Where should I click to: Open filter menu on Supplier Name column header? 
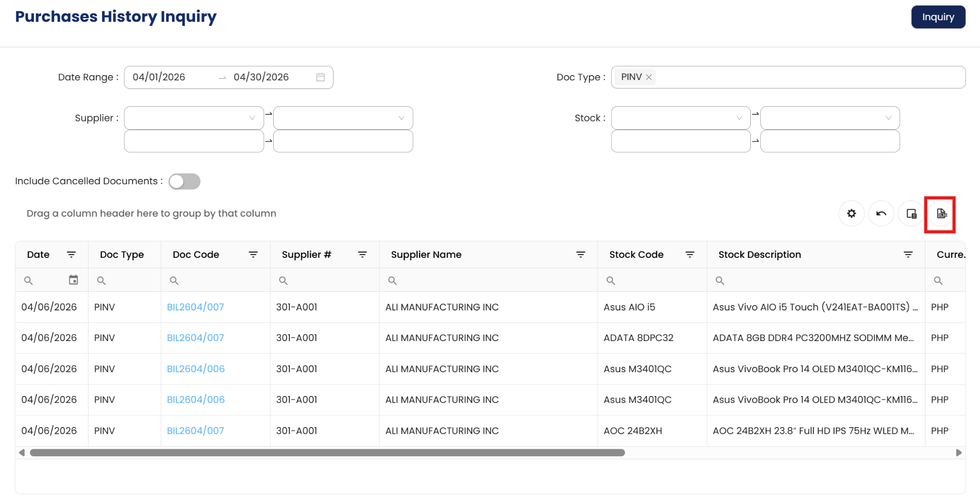580,254
